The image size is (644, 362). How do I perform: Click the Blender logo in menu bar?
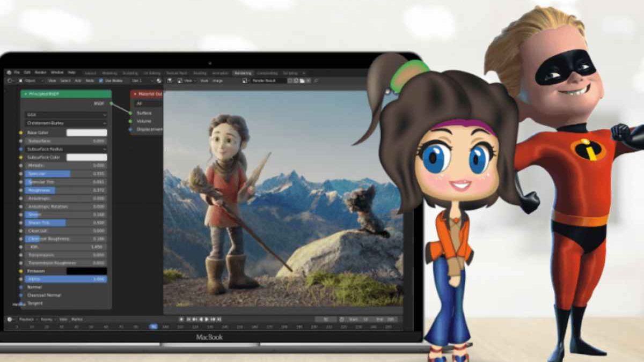point(9,72)
